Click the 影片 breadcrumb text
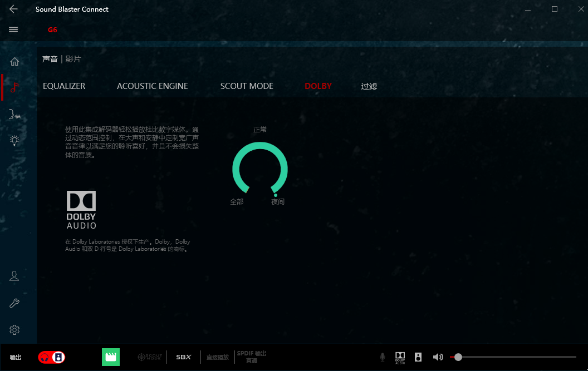The width and height of the screenshot is (588, 371). click(x=73, y=59)
